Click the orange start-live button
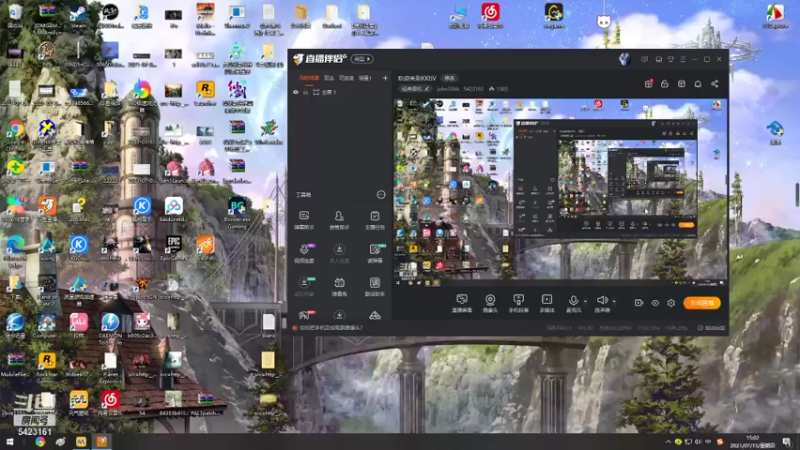This screenshot has width=800, height=450. click(702, 303)
